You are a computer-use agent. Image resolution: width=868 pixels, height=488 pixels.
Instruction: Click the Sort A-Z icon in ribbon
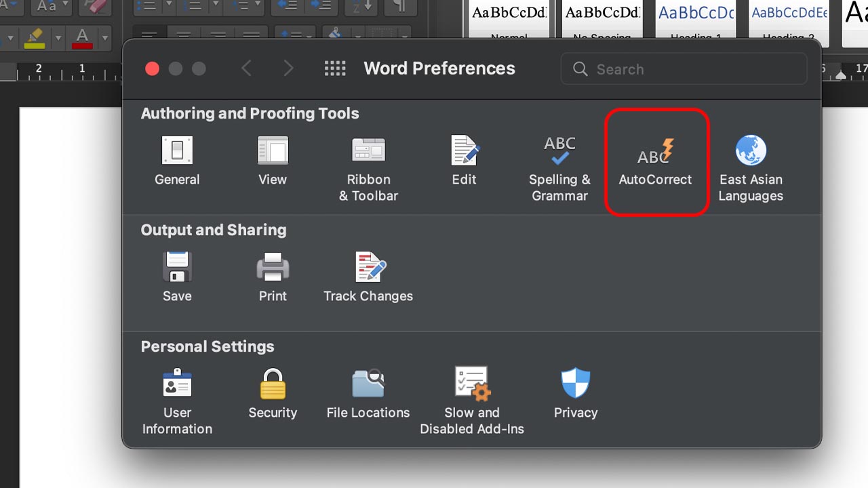pos(362,7)
